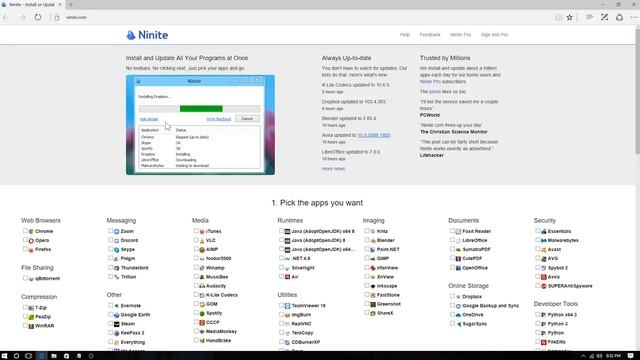Click the Foxit Reader icon
The height and width of the screenshot is (360, 640).
click(458, 231)
